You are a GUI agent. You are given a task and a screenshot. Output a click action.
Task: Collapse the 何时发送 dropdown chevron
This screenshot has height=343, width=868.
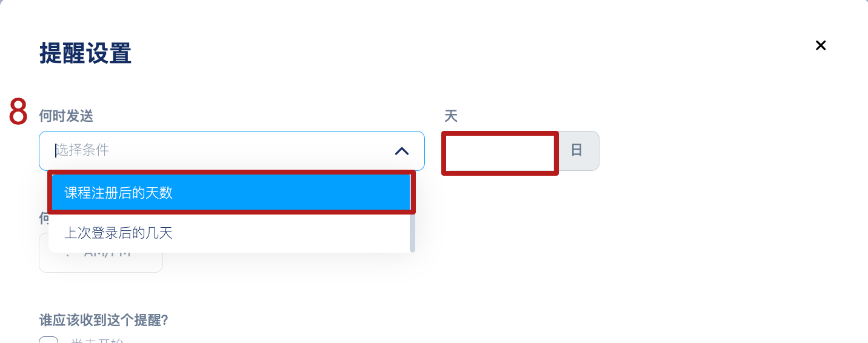tap(402, 151)
